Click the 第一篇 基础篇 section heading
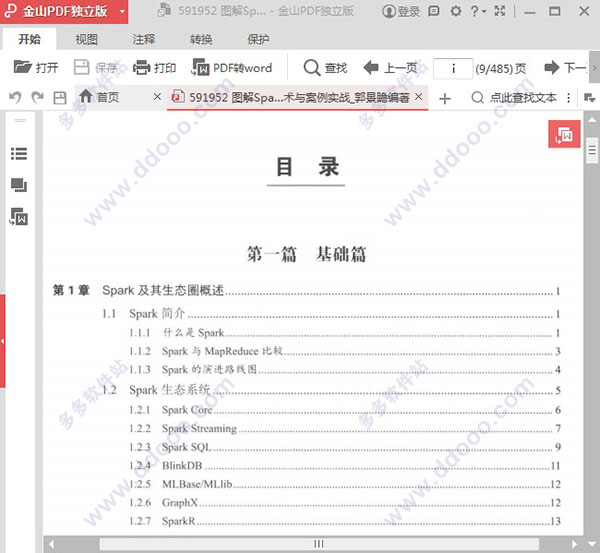This screenshot has height=553, width=600. click(x=306, y=254)
